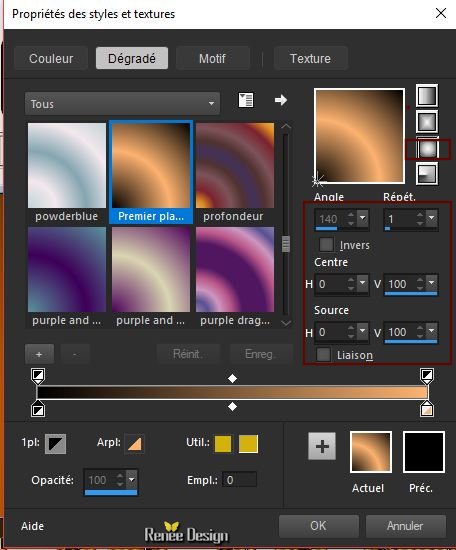The height and width of the screenshot is (550, 456).
Task: Toggle the Liaison checkbox
Action: pos(323,355)
